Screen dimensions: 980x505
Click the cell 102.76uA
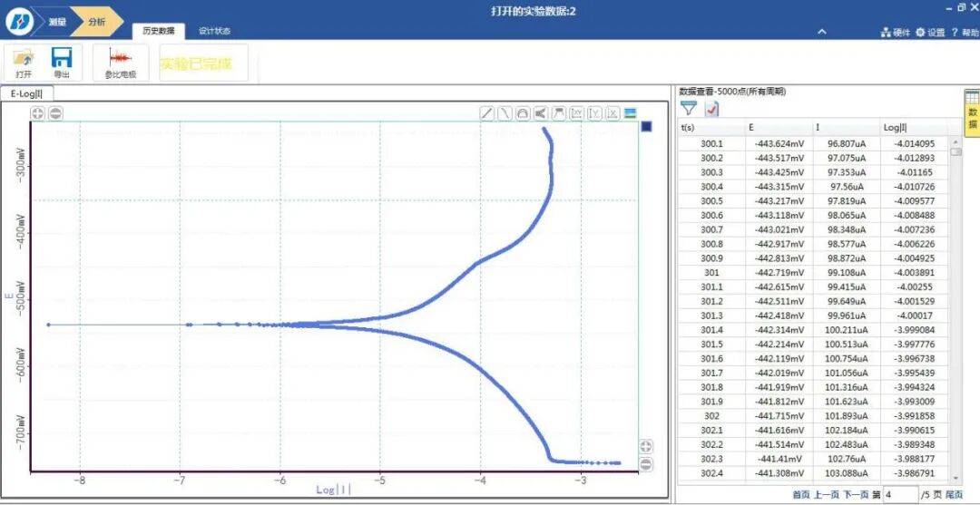pos(847,460)
